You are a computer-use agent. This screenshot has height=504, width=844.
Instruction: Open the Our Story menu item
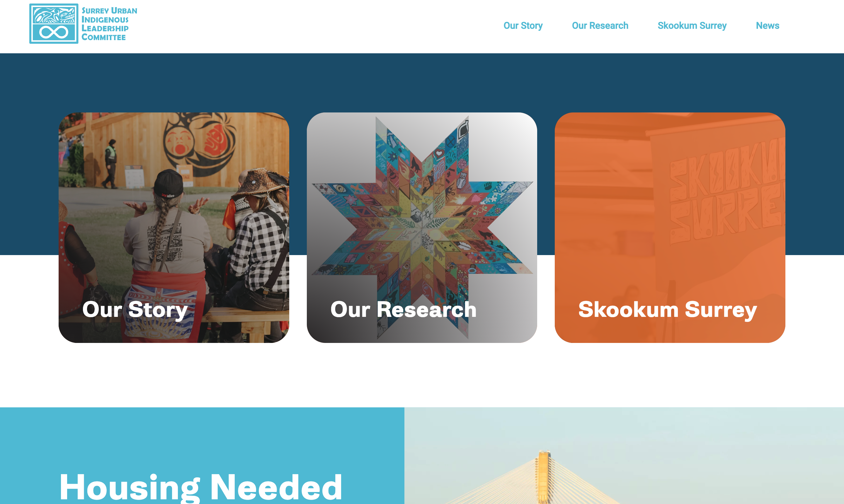(523, 25)
